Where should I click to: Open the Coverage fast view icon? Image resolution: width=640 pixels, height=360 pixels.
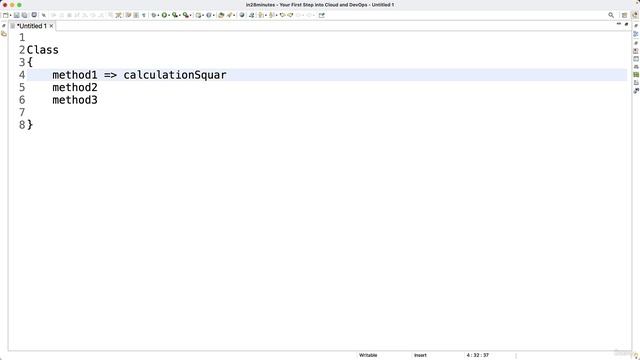click(636, 83)
